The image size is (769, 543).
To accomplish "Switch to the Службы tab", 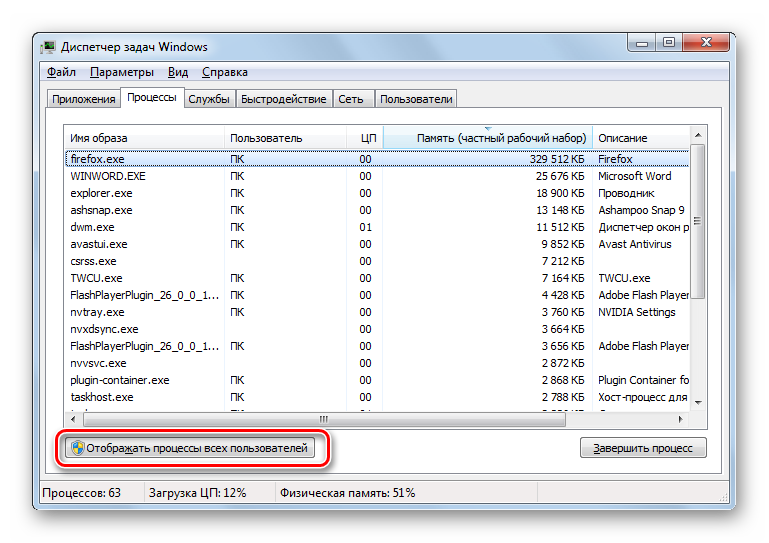I will pyautogui.click(x=209, y=99).
